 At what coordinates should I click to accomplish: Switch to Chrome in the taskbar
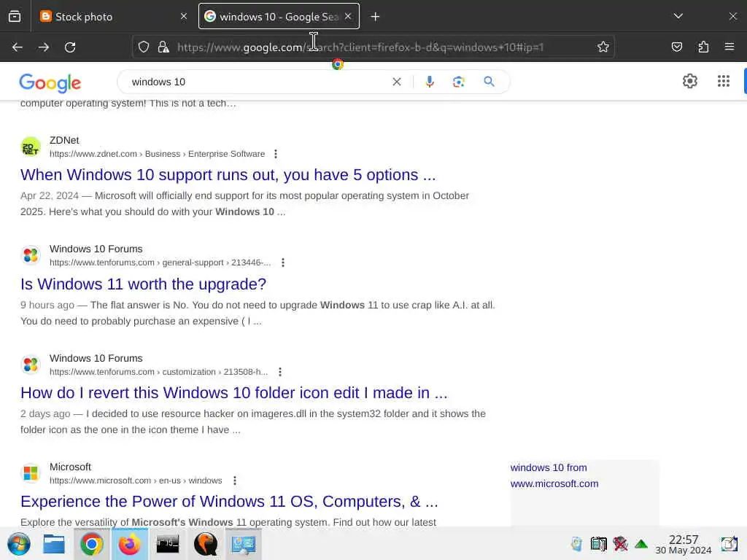coord(91,544)
